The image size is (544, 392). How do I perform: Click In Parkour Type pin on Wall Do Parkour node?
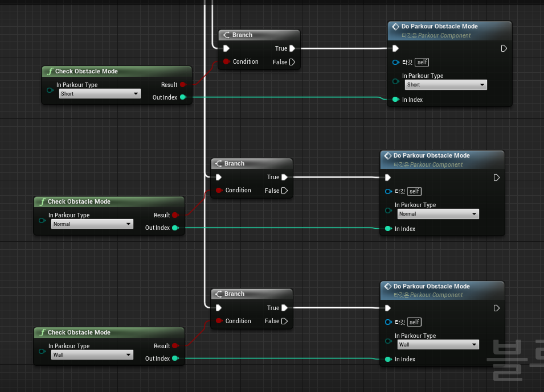tap(388, 341)
